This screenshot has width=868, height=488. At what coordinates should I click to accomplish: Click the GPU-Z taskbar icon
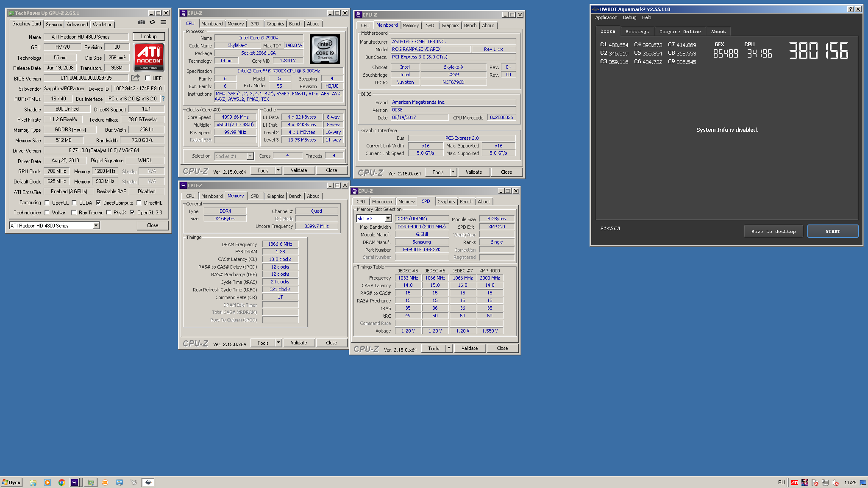[91, 482]
